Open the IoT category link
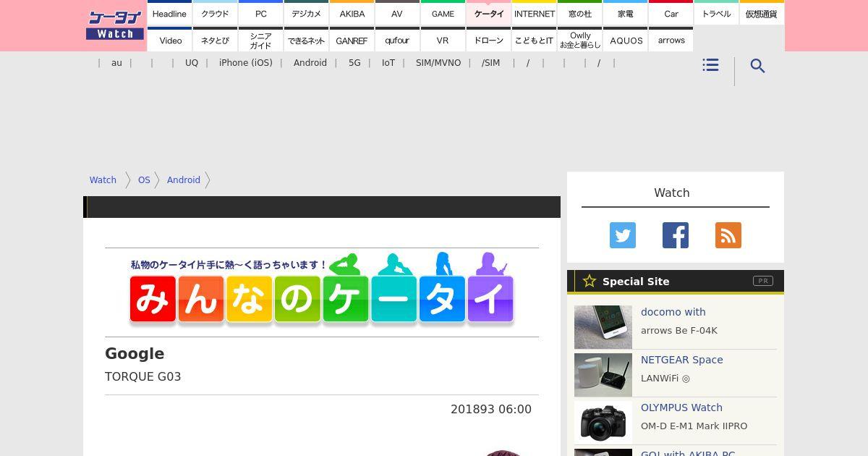This screenshot has width=868, height=456. 388,63
